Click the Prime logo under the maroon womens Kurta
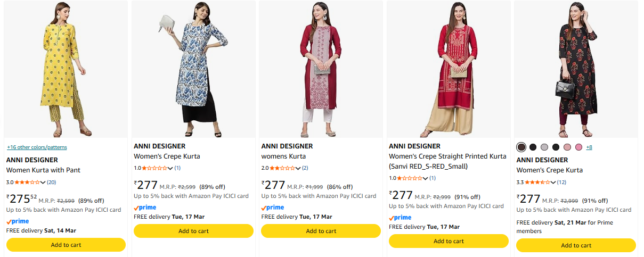644x257 pixels. point(273,208)
